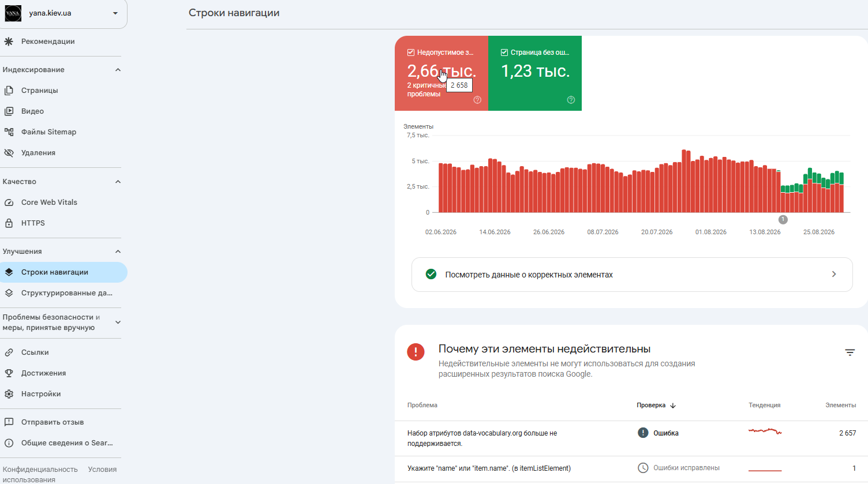
Task: Collapse the Качество section
Action: point(118,182)
